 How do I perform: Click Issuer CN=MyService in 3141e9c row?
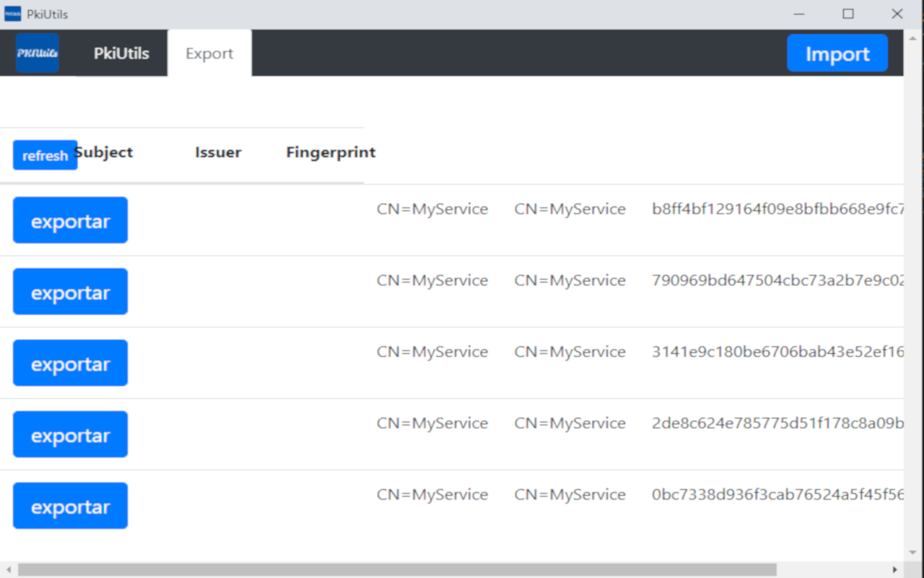pyautogui.click(x=570, y=353)
